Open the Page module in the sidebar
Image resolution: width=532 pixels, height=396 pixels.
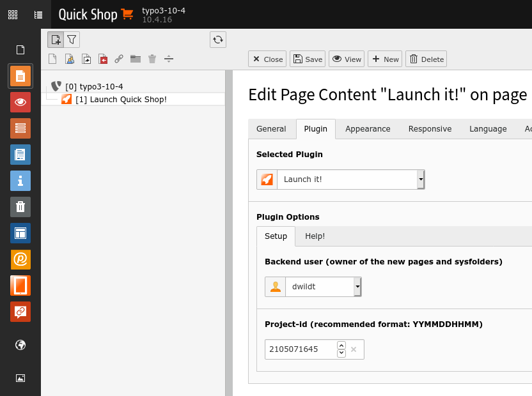coord(20,76)
